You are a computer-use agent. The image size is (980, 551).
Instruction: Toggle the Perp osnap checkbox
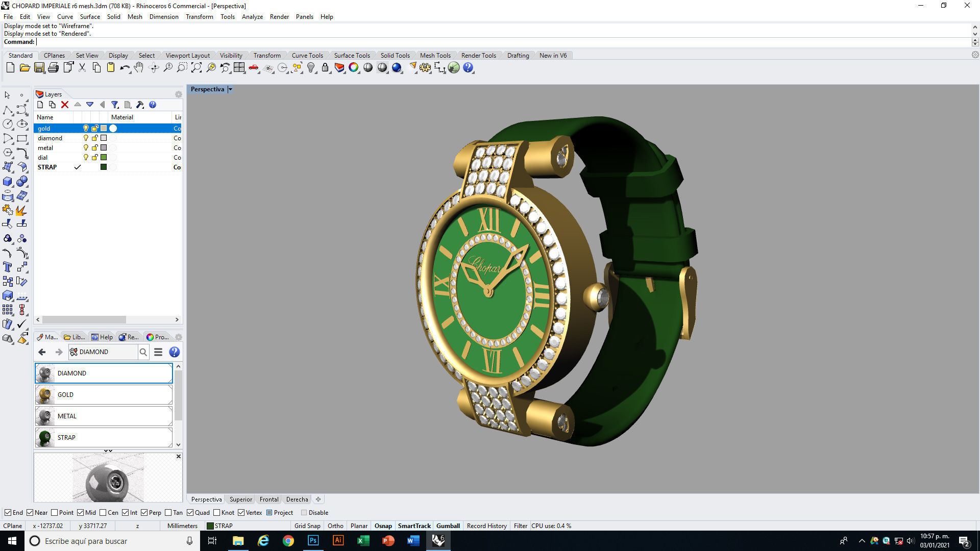click(x=144, y=513)
